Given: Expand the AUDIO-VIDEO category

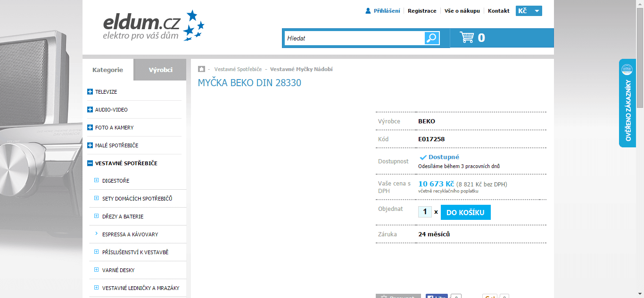Looking at the screenshot, I should (x=90, y=110).
